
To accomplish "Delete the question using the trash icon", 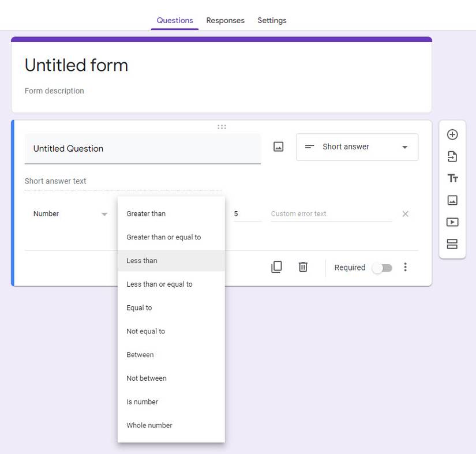I will pos(303,267).
